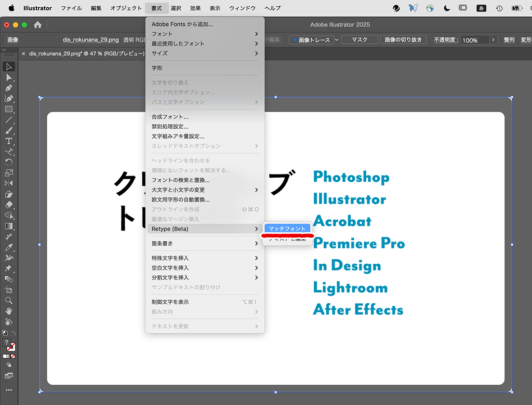The height and width of the screenshot is (405, 532).
Task: Select the Curvature tool
Action: (9, 98)
